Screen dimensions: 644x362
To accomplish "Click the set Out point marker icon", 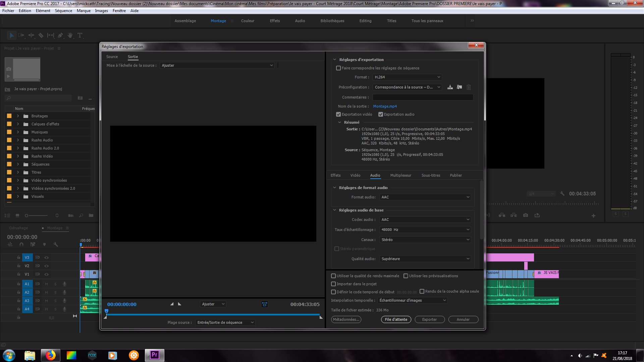I will (179, 304).
